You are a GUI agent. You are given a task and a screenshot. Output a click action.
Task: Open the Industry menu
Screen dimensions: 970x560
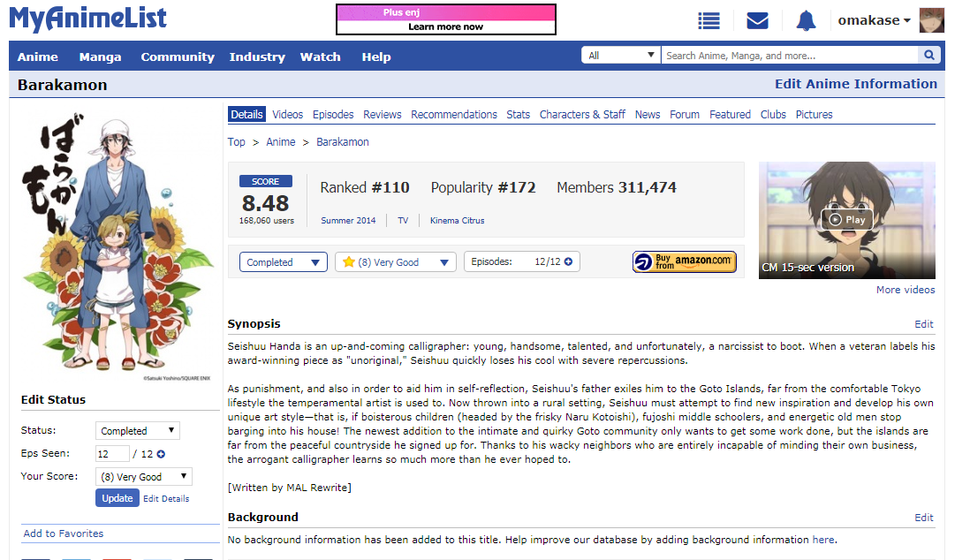[257, 57]
